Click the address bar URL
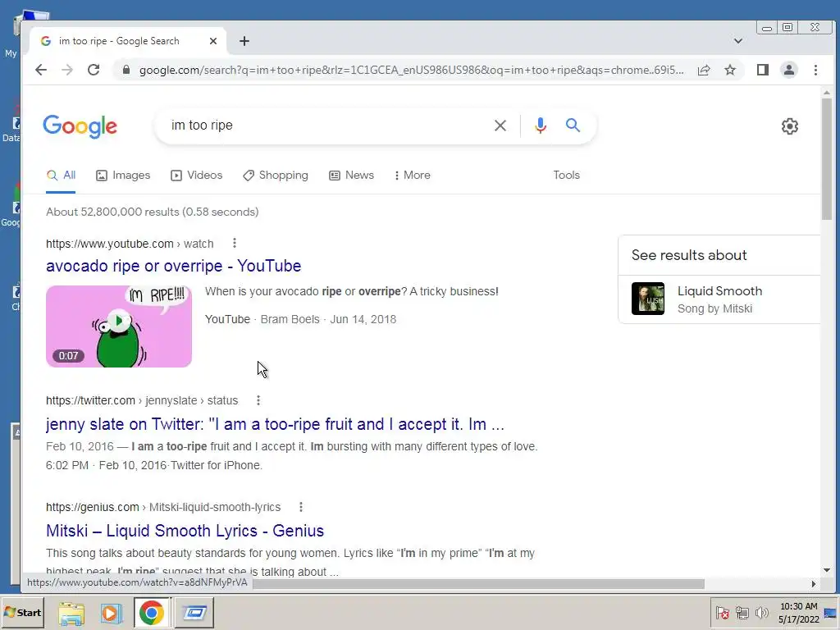 [412, 71]
